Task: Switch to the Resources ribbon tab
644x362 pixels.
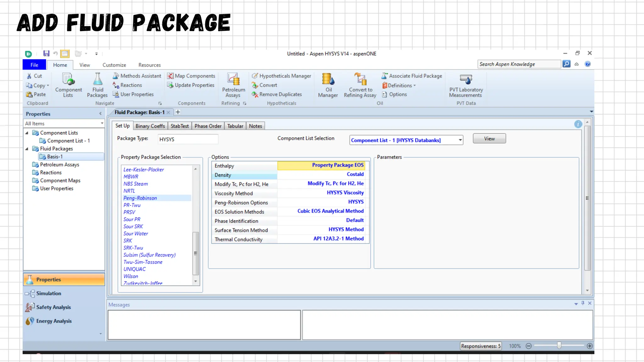Action: [x=149, y=65]
